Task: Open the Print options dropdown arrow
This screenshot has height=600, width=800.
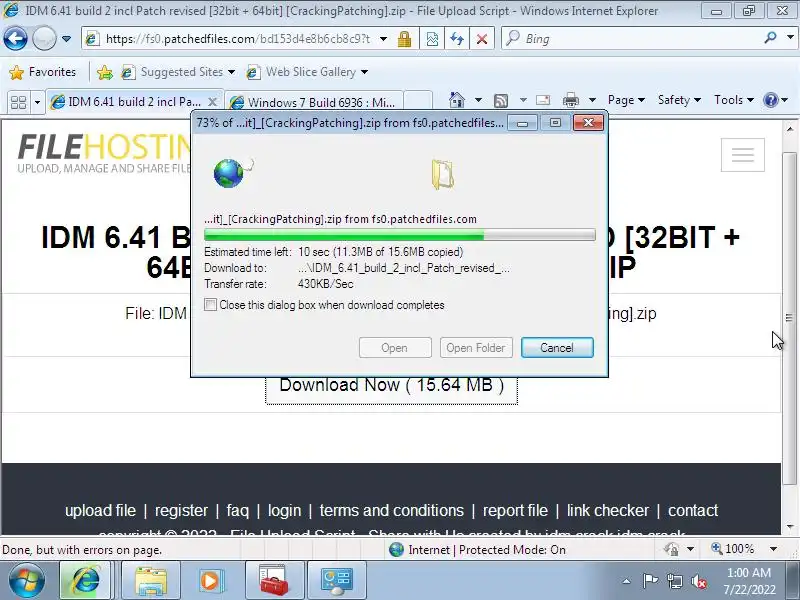Action: click(x=592, y=100)
